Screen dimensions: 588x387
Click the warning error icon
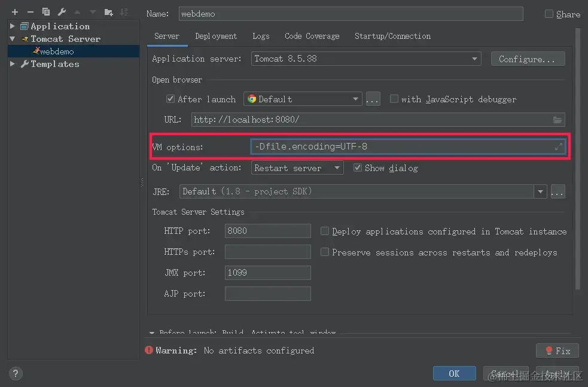click(149, 350)
